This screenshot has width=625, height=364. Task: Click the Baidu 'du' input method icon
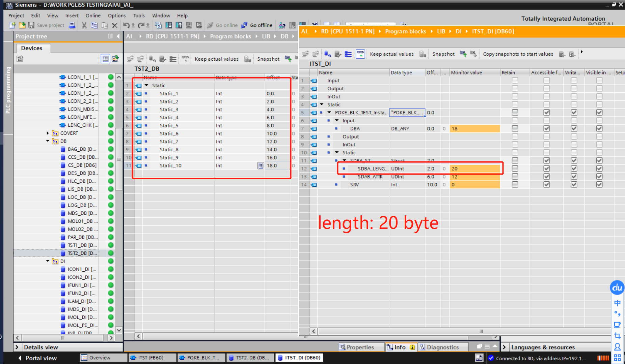[617, 287]
